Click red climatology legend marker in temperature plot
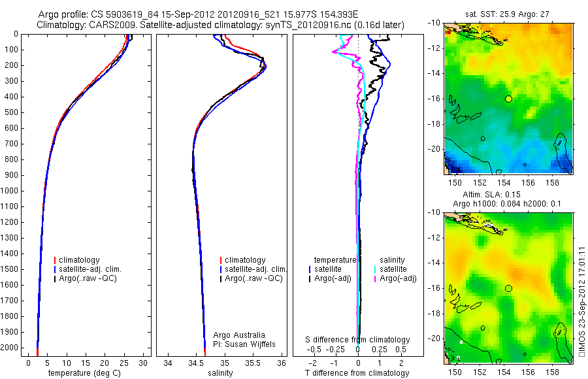Screen dimensions: 588x379 click(55, 260)
